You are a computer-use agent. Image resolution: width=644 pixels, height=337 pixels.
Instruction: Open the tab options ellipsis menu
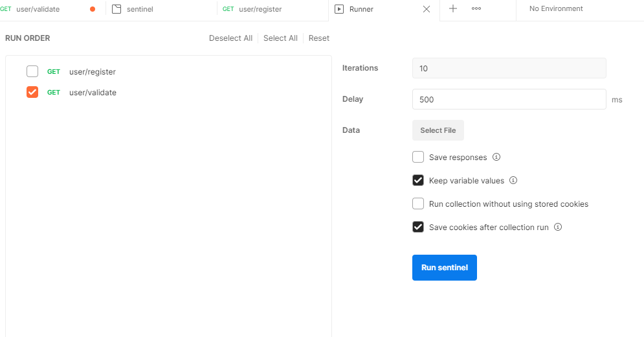click(x=476, y=8)
